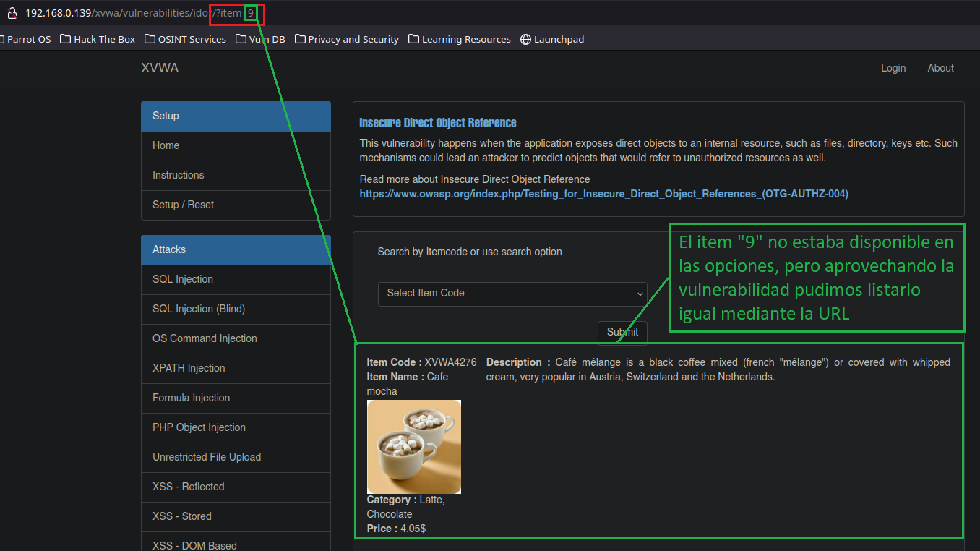Expand the Select Item Code dropdown

(512, 294)
